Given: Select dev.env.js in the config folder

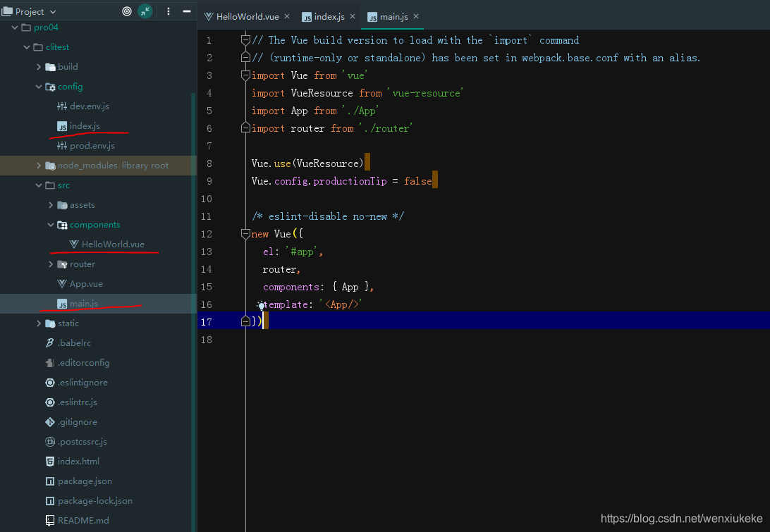Looking at the screenshot, I should pos(90,106).
